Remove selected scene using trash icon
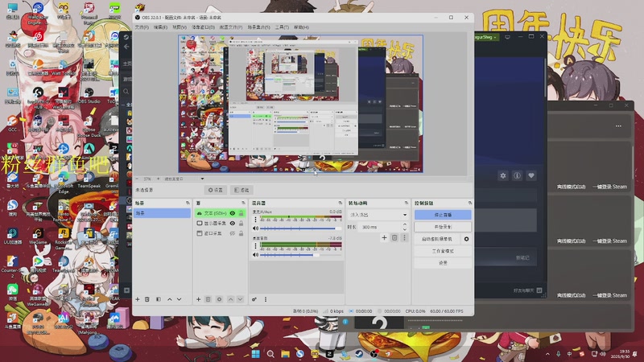The image size is (644, 362). tap(147, 299)
